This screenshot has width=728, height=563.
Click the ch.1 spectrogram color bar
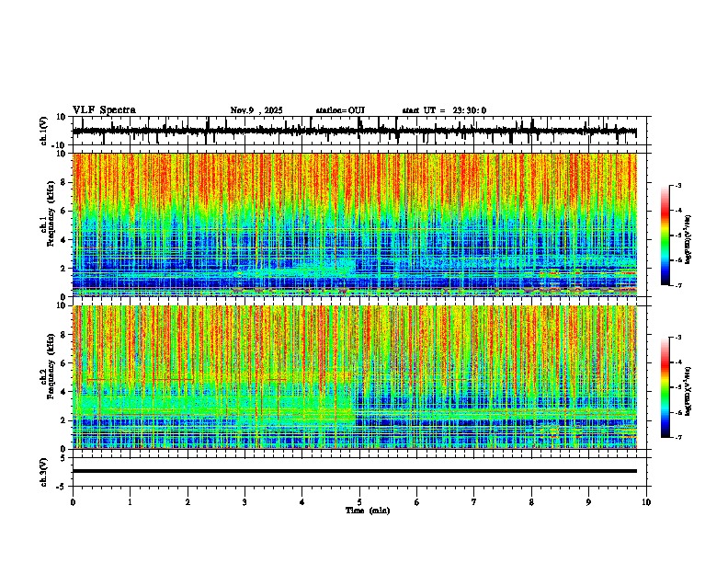point(665,236)
